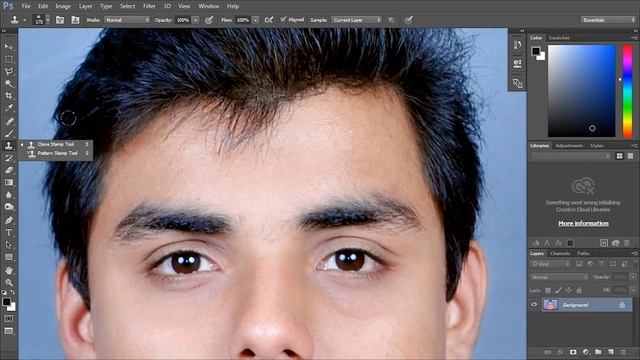Switch to the Adjustments tab
This screenshot has width=640, height=360.
pos(569,146)
